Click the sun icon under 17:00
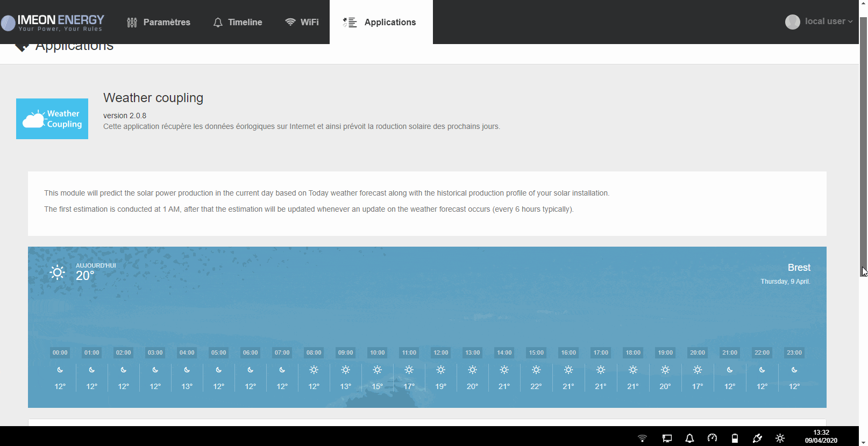The height and width of the screenshot is (446, 868). (x=601, y=370)
